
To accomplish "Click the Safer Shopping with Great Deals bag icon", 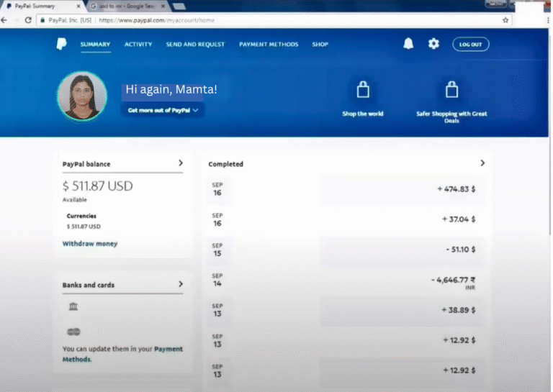I will tap(451, 89).
